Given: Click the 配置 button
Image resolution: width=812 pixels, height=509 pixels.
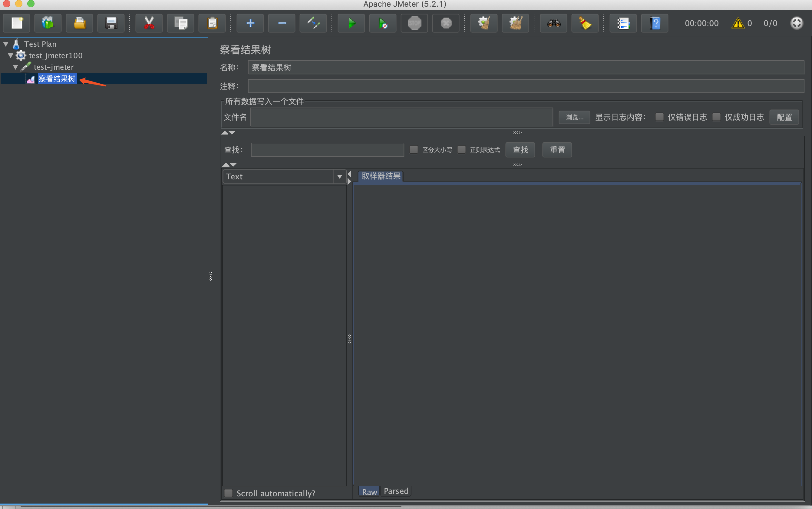Looking at the screenshot, I should 784,117.
